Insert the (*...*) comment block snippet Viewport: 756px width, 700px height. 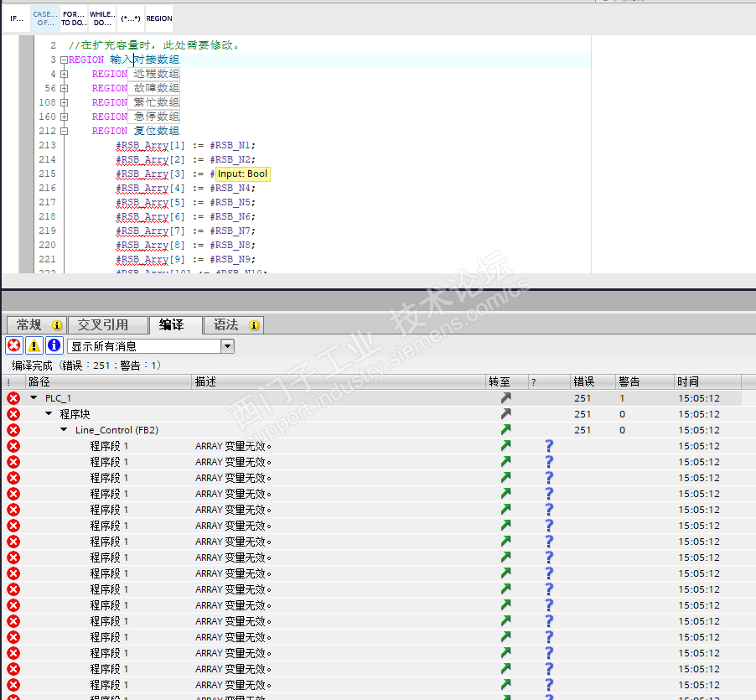[130, 18]
